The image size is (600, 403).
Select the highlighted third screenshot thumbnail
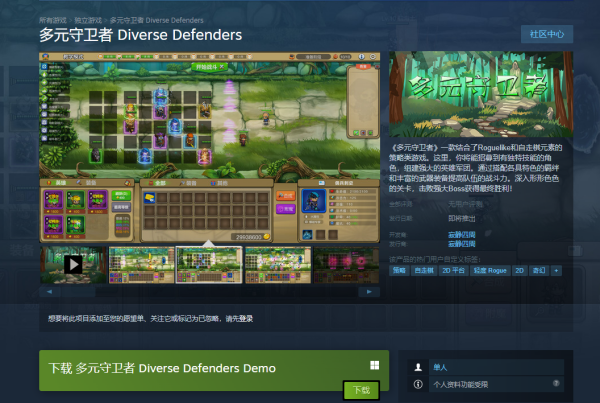point(209,265)
